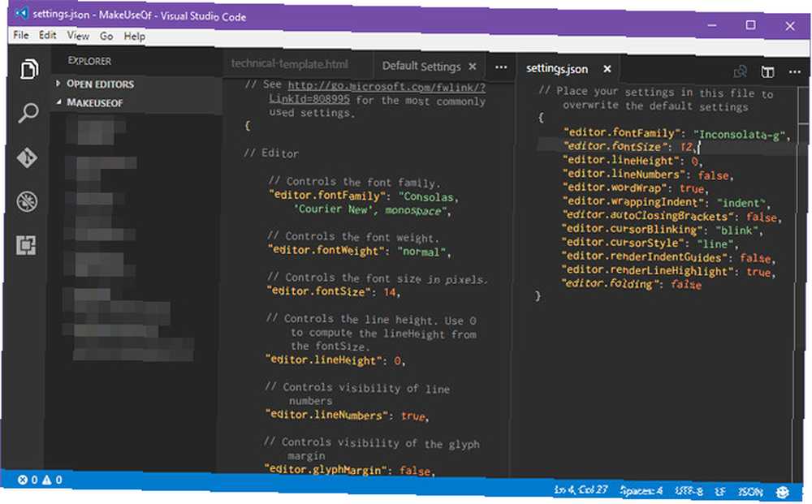Screen dimensions: 812x504
Task: Click the Ln 4, Col 27 indicator
Action: click(x=581, y=489)
